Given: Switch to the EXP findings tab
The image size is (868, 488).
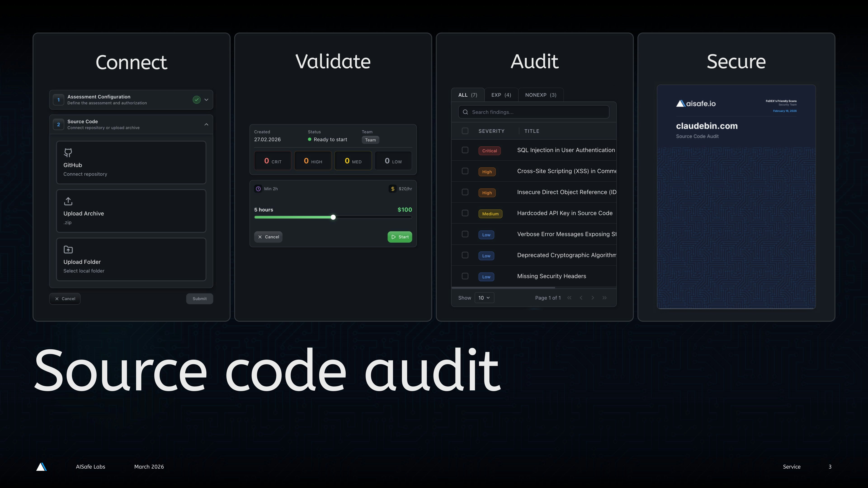Looking at the screenshot, I should click(x=501, y=95).
